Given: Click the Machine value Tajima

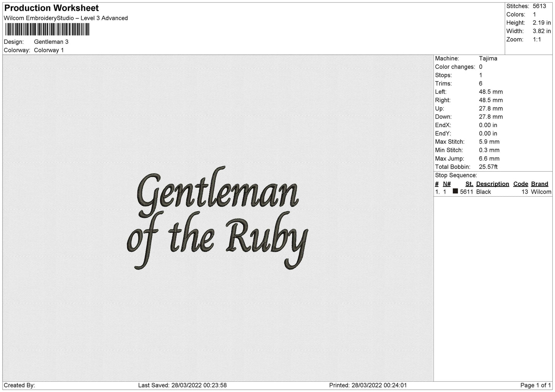Looking at the screenshot, I should (x=488, y=58).
